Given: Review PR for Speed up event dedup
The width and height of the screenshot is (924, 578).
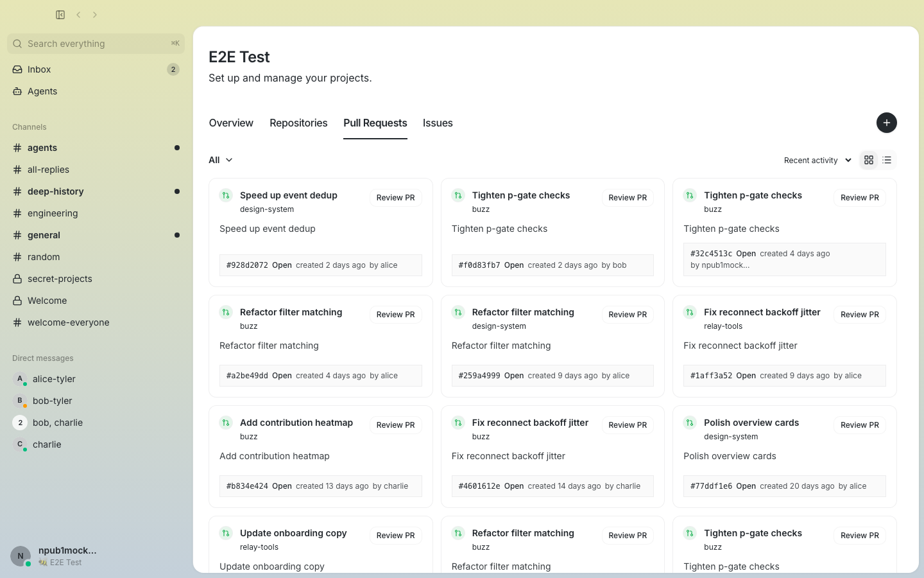Looking at the screenshot, I should (395, 198).
